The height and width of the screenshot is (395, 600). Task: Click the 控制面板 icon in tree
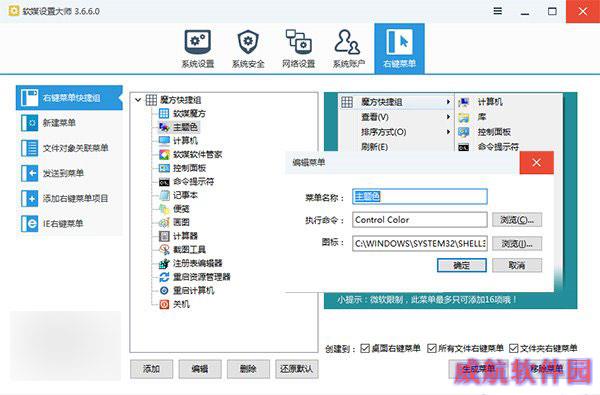[164, 168]
